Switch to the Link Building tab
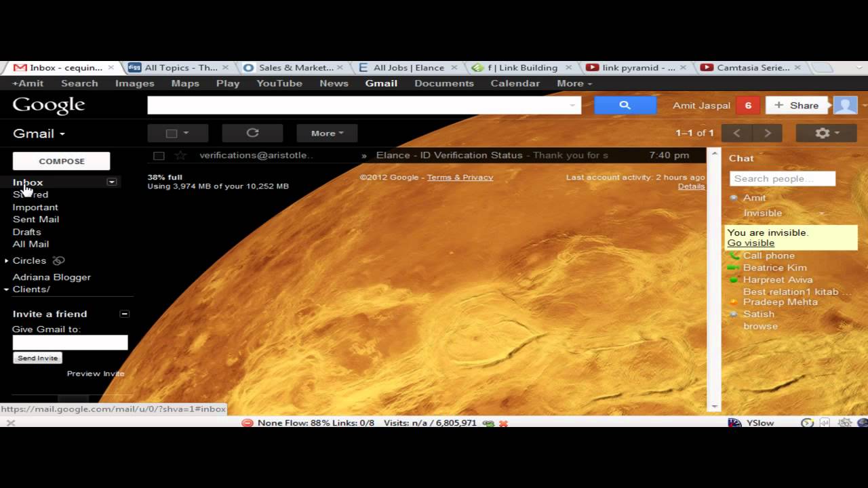The image size is (868, 488). point(523,67)
